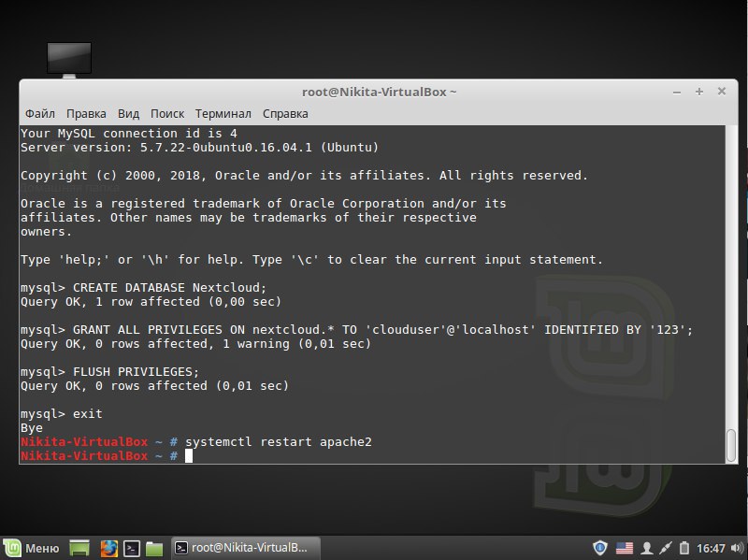
Task: Open the Терминал menu
Action: pos(223,114)
